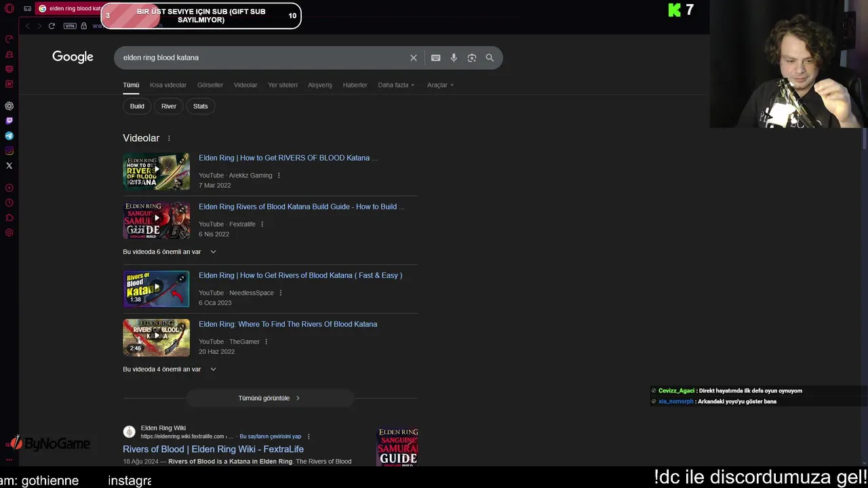
Task: Go back to the previous page
Action: [x=28, y=26]
